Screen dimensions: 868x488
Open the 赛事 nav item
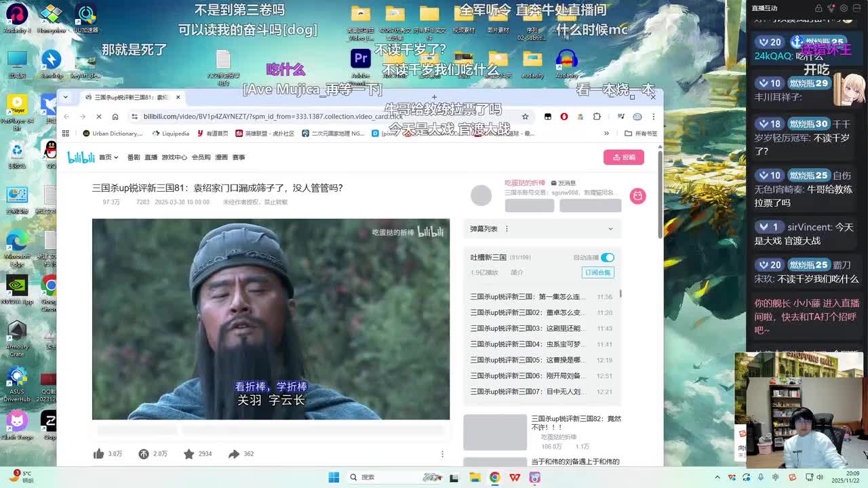(x=238, y=157)
